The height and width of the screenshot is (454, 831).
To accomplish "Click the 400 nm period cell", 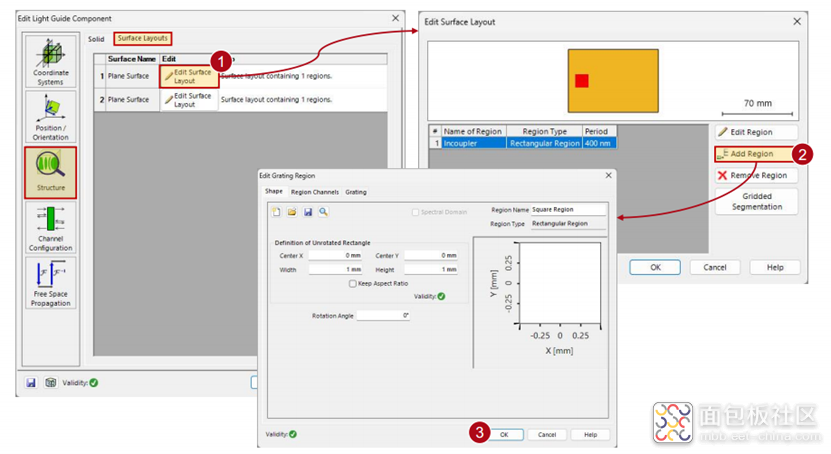I will click(x=599, y=143).
